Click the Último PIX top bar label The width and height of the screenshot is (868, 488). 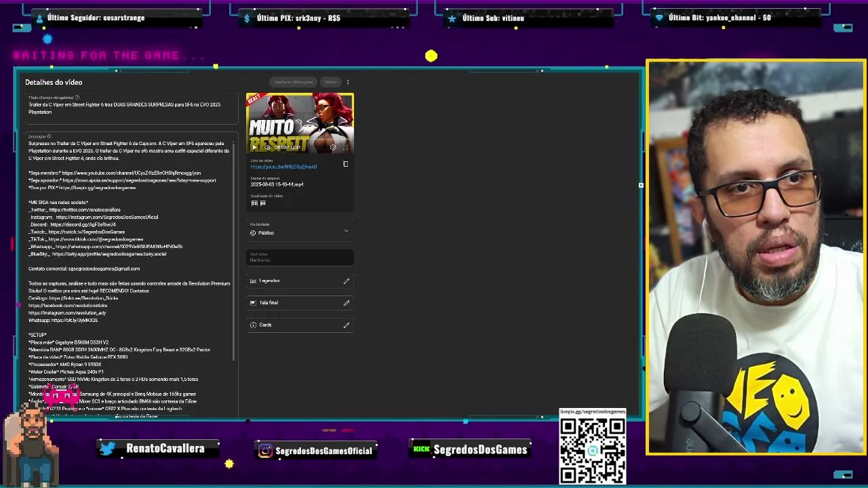click(x=298, y=18)
